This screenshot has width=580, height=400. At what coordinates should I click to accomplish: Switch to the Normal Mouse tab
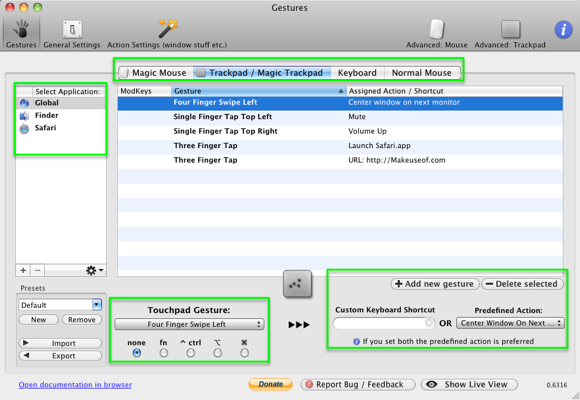(x=422, y=73)
